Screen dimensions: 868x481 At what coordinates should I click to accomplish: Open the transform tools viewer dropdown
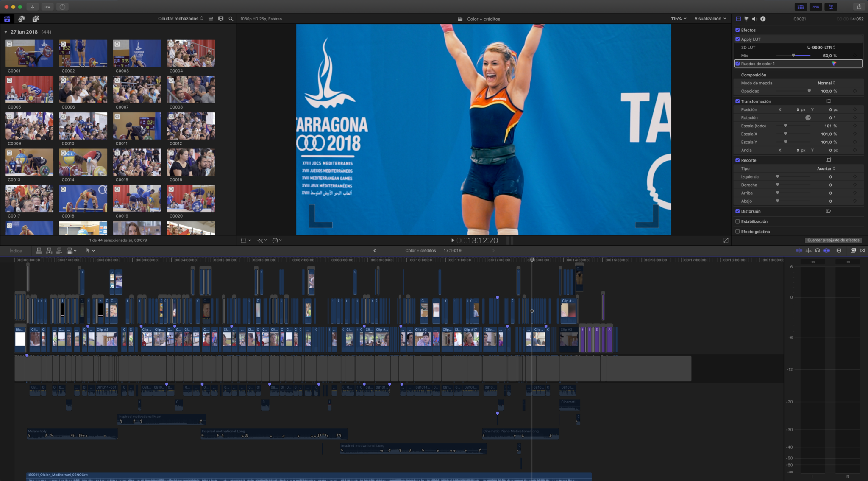(246, 240)
